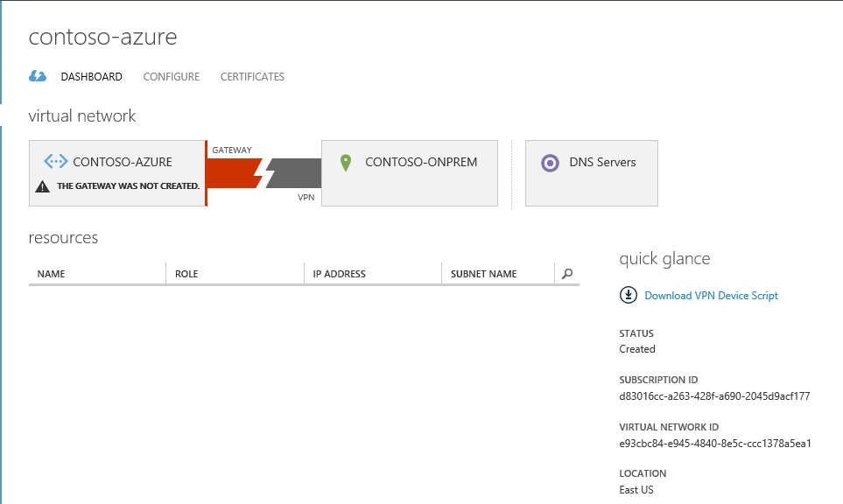Select the CONTOSO-ONPREM local network tile

(410, 173)
